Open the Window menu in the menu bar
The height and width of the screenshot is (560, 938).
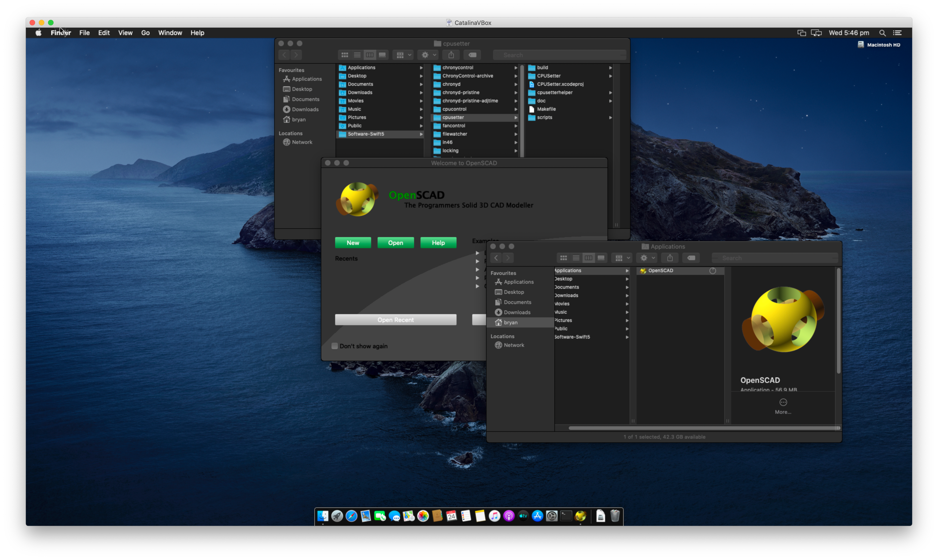point(170,33)
